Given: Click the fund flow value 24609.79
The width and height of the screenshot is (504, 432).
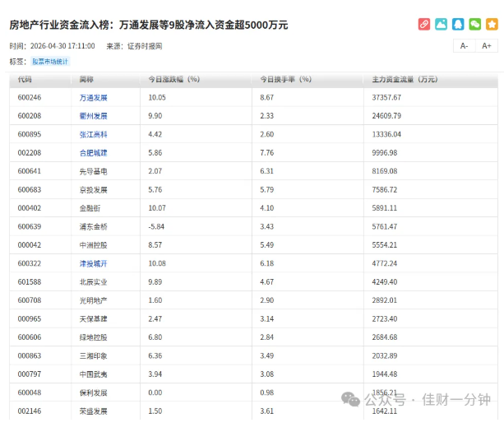Looking at the screenshot, I should coord(386,116).
